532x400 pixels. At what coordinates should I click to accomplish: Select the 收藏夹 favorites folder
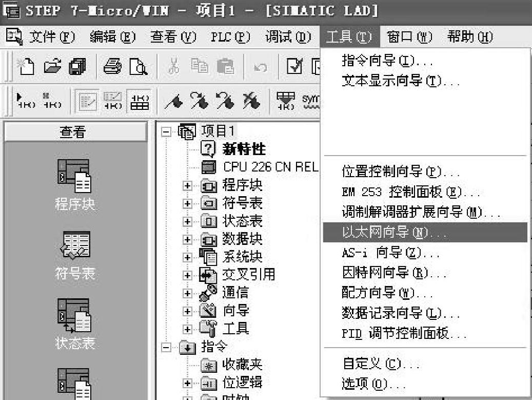[x=242, y=365]
